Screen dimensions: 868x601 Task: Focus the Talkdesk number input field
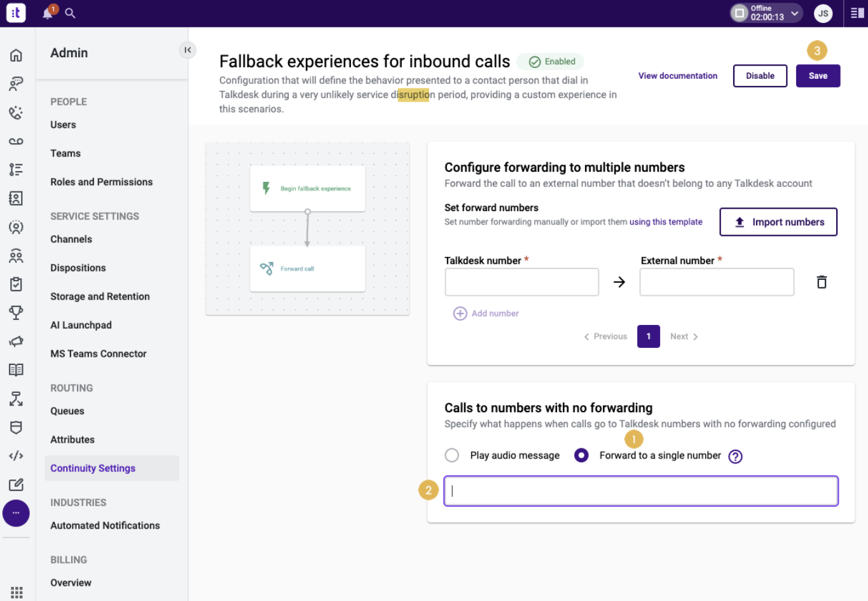[521, 282]
